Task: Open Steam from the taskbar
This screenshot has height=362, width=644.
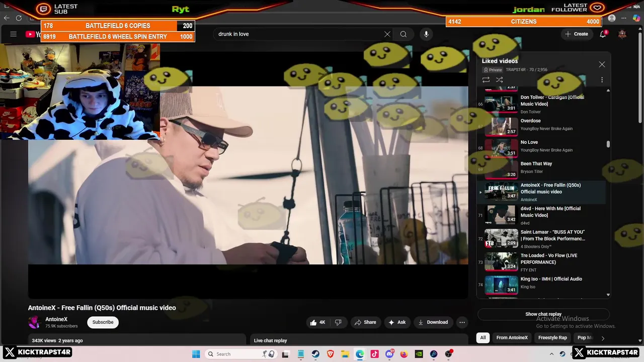Action: (315, 354)
